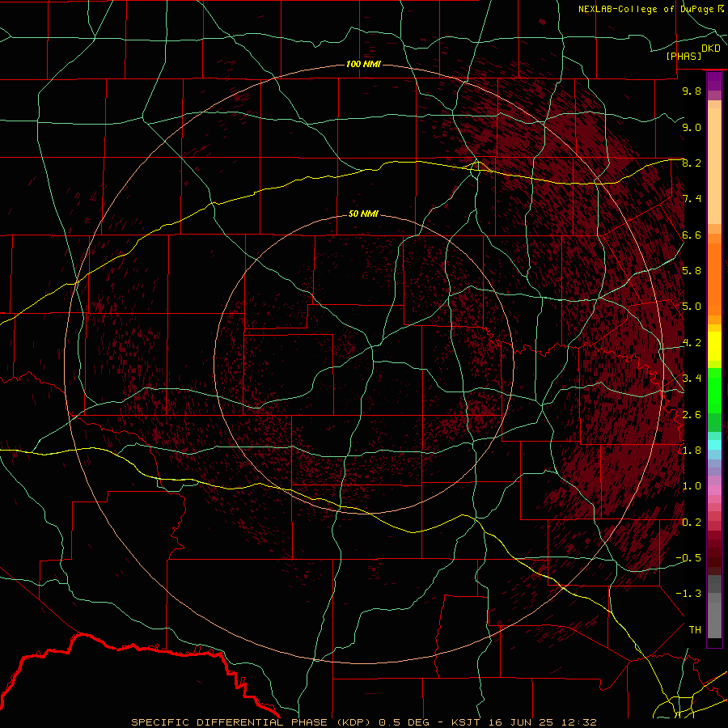Click the -0.5 color scale value
The image size is (728, 728).
click(x=688, y=557)
